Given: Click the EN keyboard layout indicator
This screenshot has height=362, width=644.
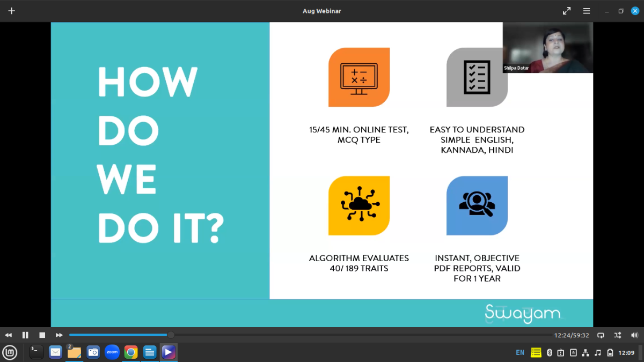Looking at the screenshot, I should [x=519, y=352].
